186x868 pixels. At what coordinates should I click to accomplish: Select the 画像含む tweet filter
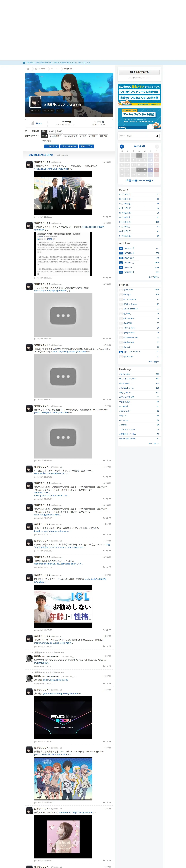click(103, 136)
